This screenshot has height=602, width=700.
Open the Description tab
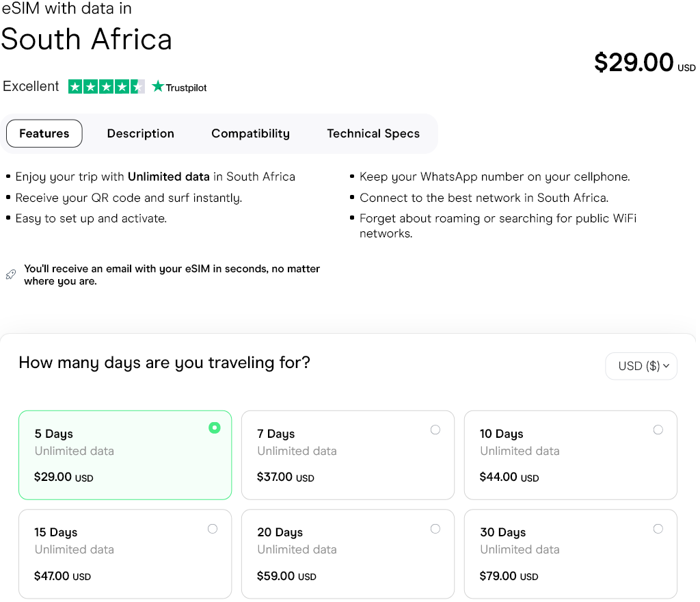click(141, 133)
